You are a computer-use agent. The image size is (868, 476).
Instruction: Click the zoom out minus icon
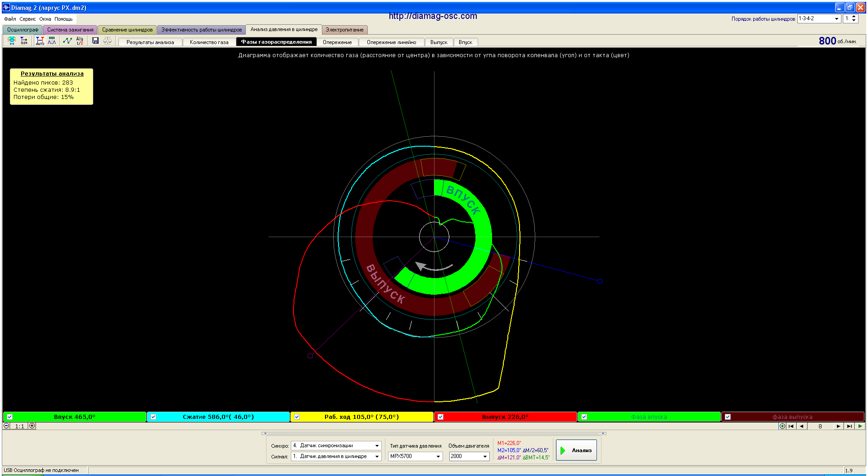pyautogui.click(x=6, y=426)
